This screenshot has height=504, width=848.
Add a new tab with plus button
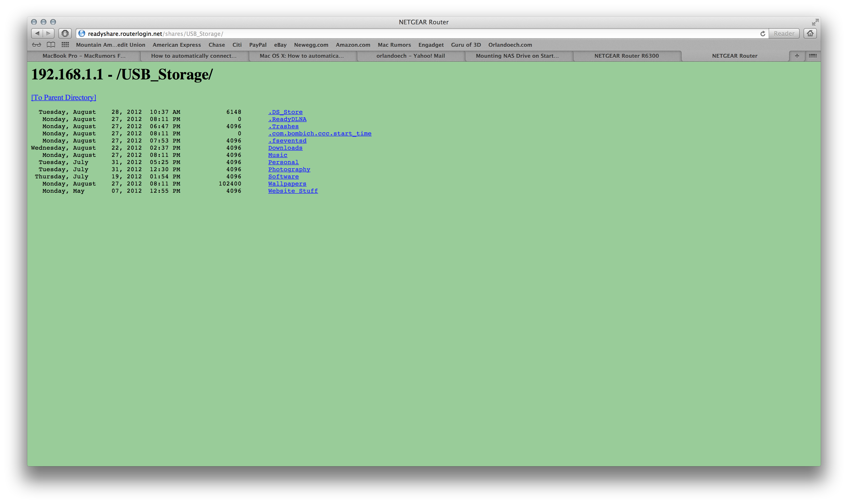click(x=797, y=56)
